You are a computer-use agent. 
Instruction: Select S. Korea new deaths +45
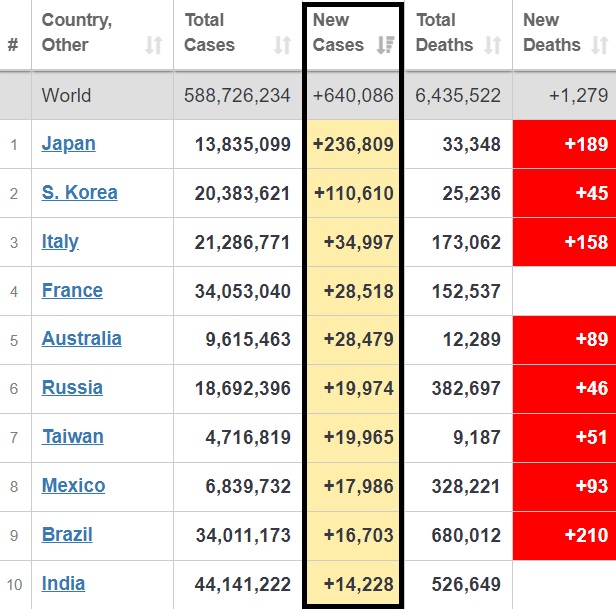[x=592, y=193]
